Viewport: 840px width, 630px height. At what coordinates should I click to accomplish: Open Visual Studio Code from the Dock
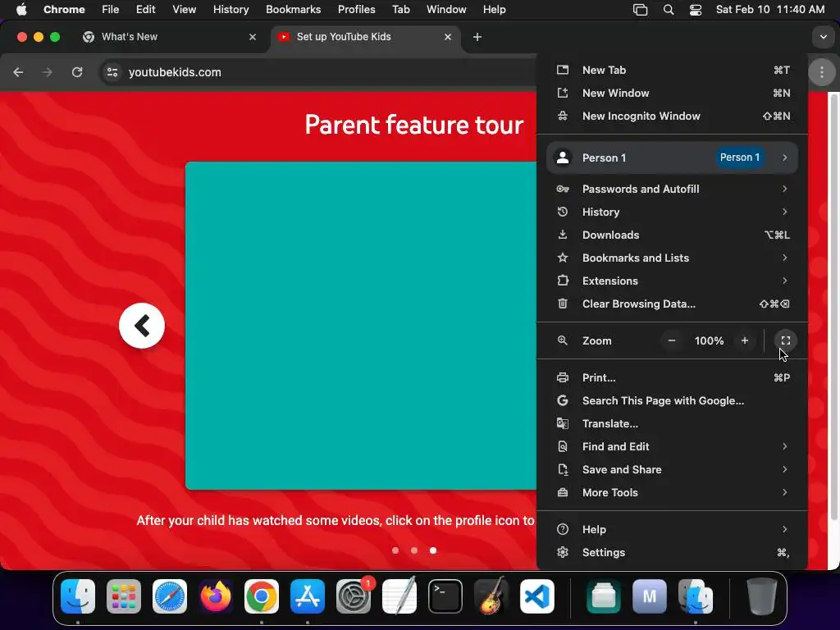(537, 596)
